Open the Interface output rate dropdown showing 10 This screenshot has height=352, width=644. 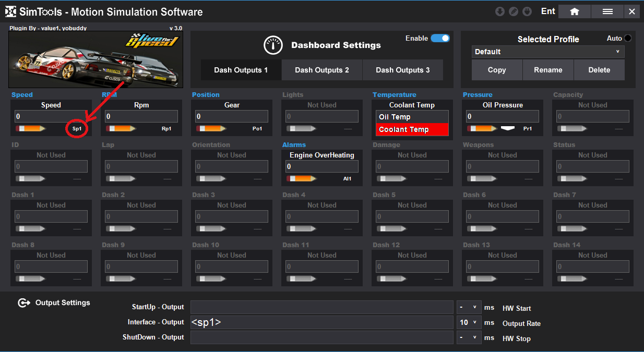click(469, 322)
